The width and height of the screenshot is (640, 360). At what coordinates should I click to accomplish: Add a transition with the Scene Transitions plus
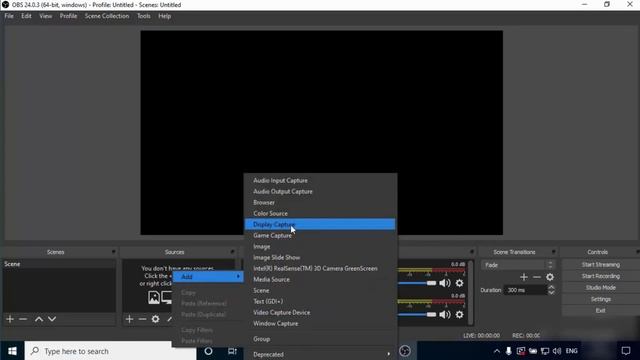(524, 277)
